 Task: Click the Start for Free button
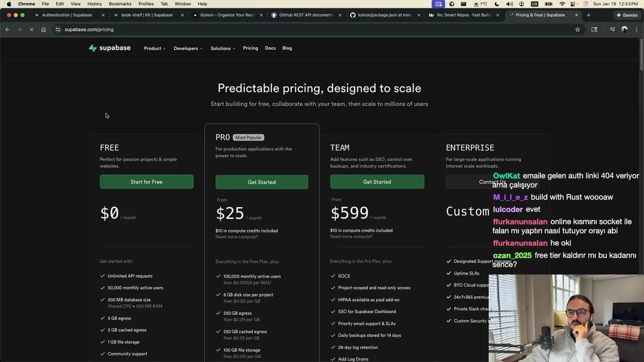coord(146,182)
